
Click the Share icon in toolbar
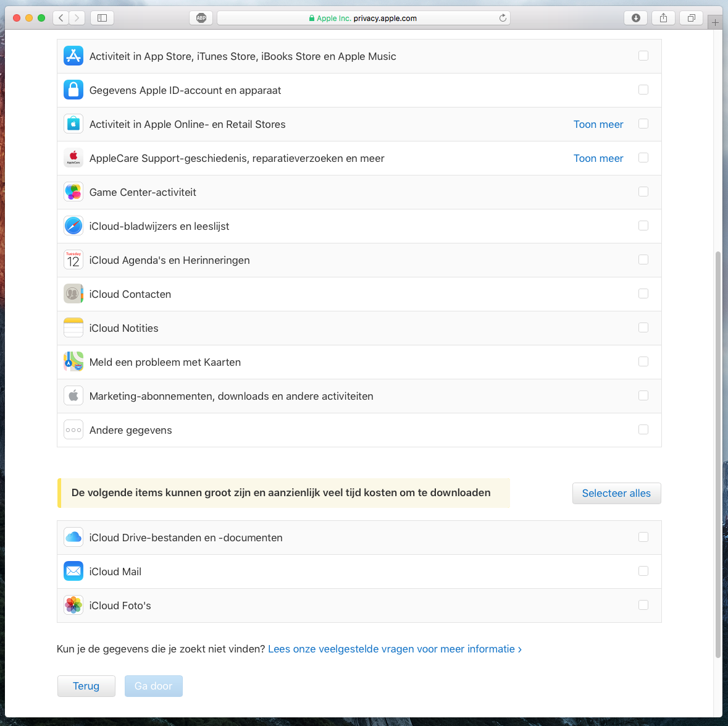tap(663, 18)
